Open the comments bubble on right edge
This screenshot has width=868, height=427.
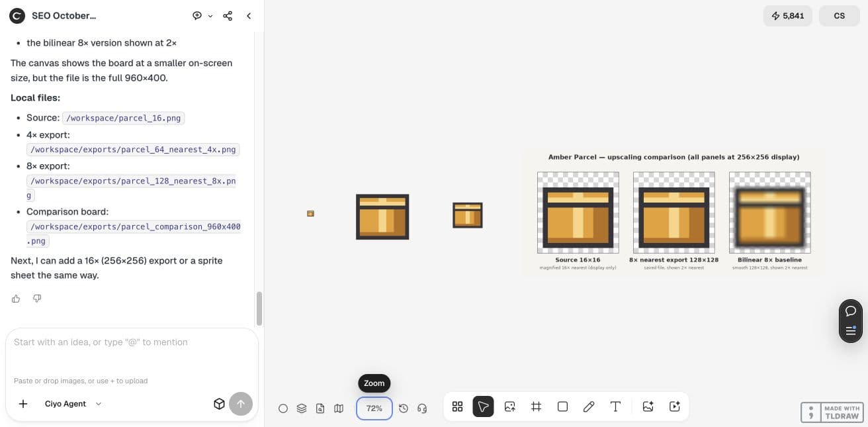851,311
